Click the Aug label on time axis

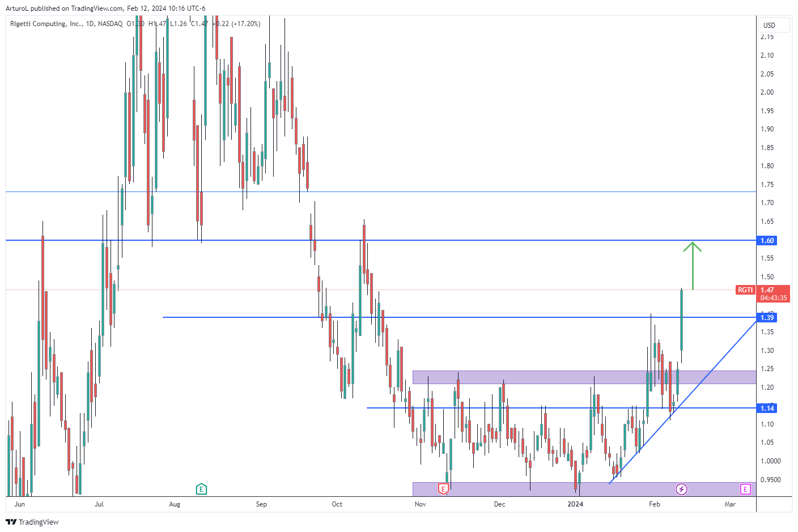point(175,504)
